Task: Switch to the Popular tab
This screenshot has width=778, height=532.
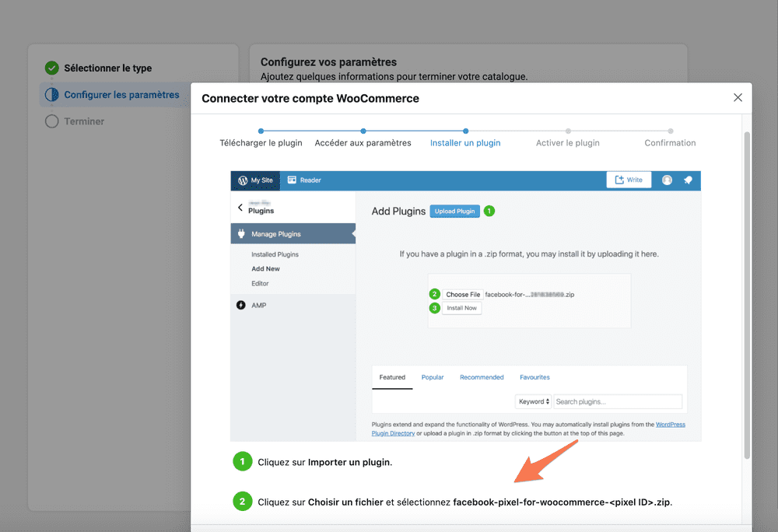Action: 432,377
